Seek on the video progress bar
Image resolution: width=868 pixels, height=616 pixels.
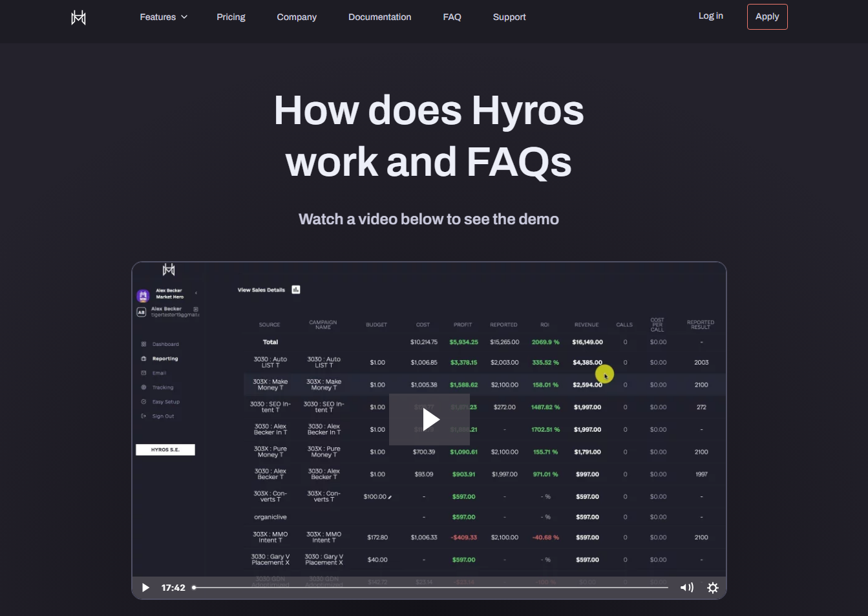click(x=430, y=588)
